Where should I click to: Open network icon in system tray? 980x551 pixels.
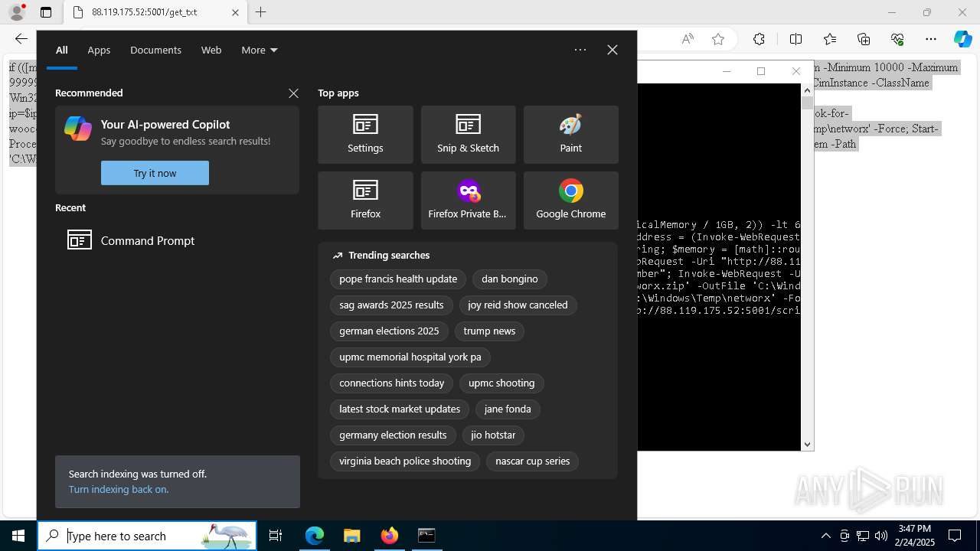click(863, 536)
